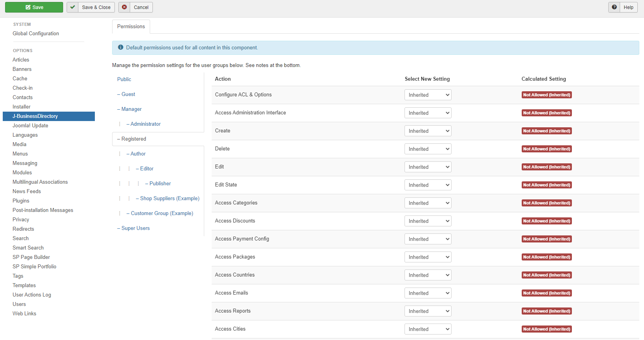The width and height of the screenshot is (644, 340).
Task: Open Privacy options in sidebar
Action: click(21, 220)
